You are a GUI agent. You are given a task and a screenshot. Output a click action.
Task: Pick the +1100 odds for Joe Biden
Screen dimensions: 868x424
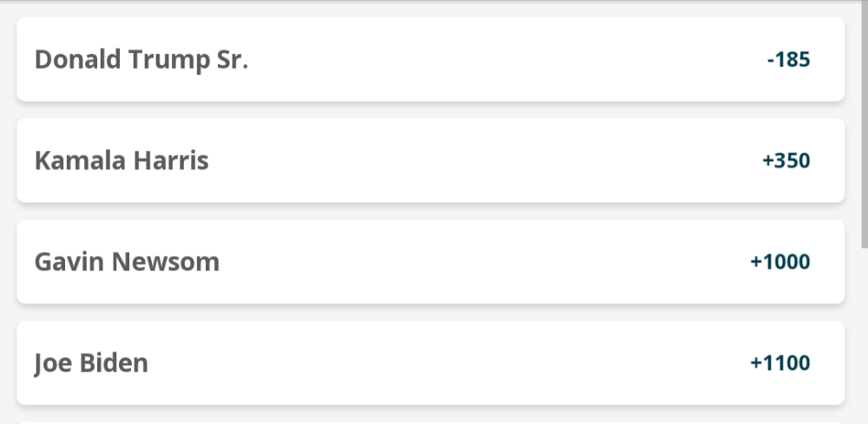(x=780, y=362)
